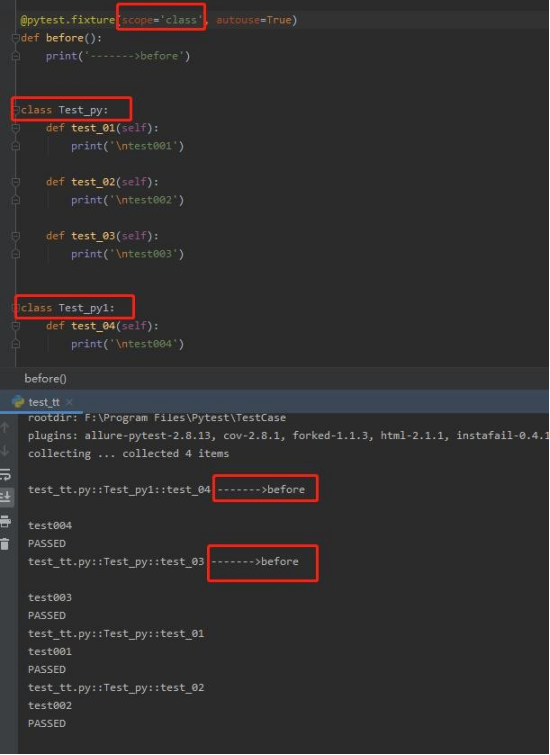This screenshot has width=550, height=755.
Task: Click test_tt.py::Test_py::test_03 output line
Action: pos(116,561)
